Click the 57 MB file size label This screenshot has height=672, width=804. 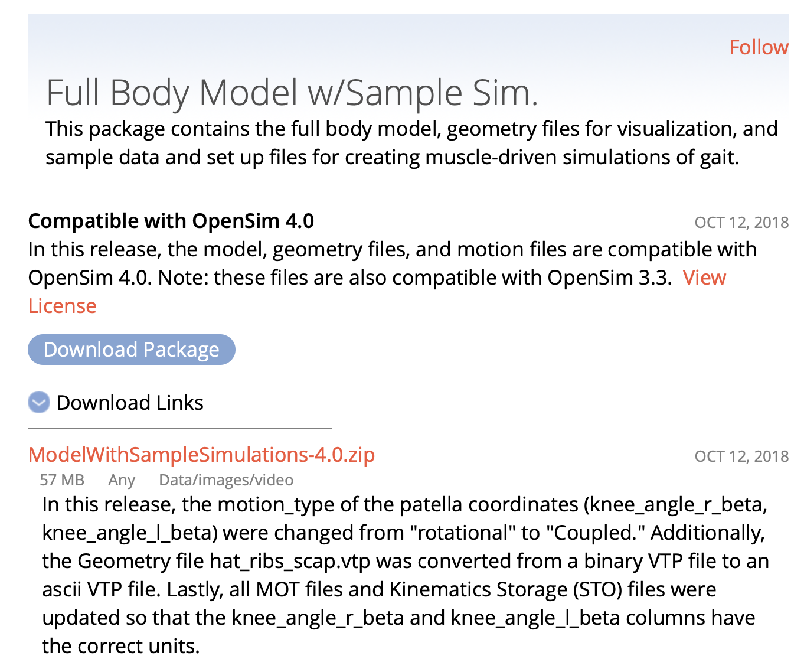61,480
